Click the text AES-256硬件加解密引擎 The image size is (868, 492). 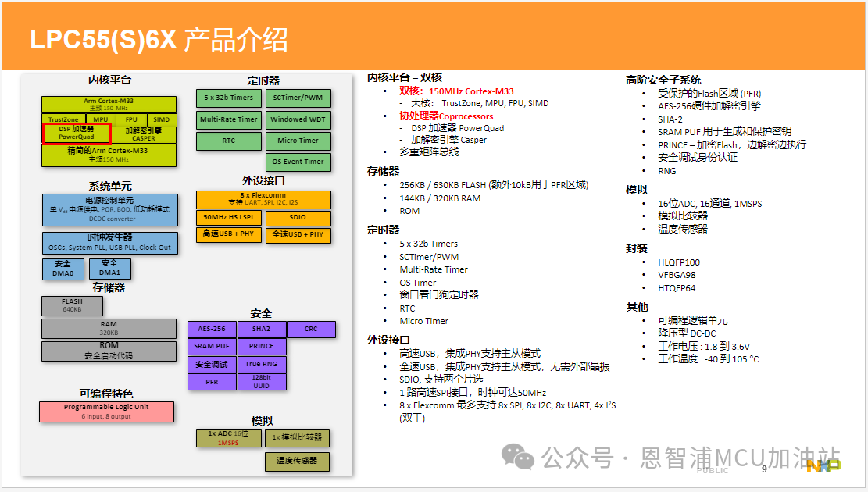point(709,105)
